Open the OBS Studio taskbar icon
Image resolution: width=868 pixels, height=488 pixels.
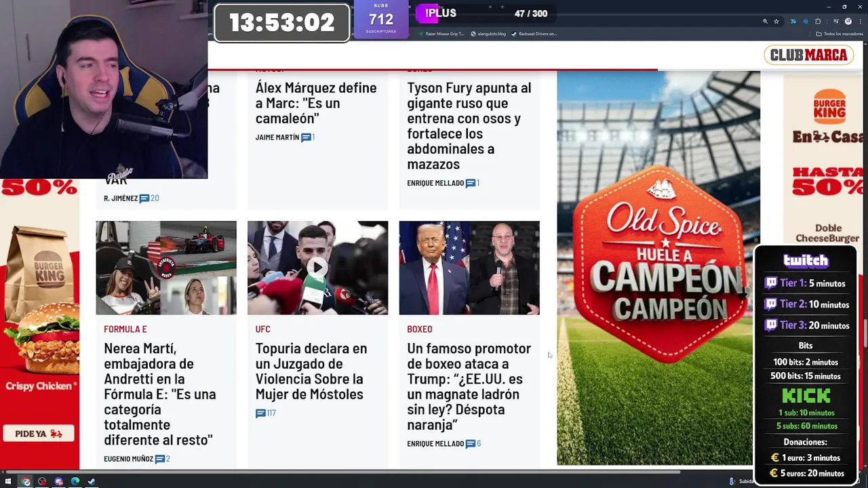[42, 481]
